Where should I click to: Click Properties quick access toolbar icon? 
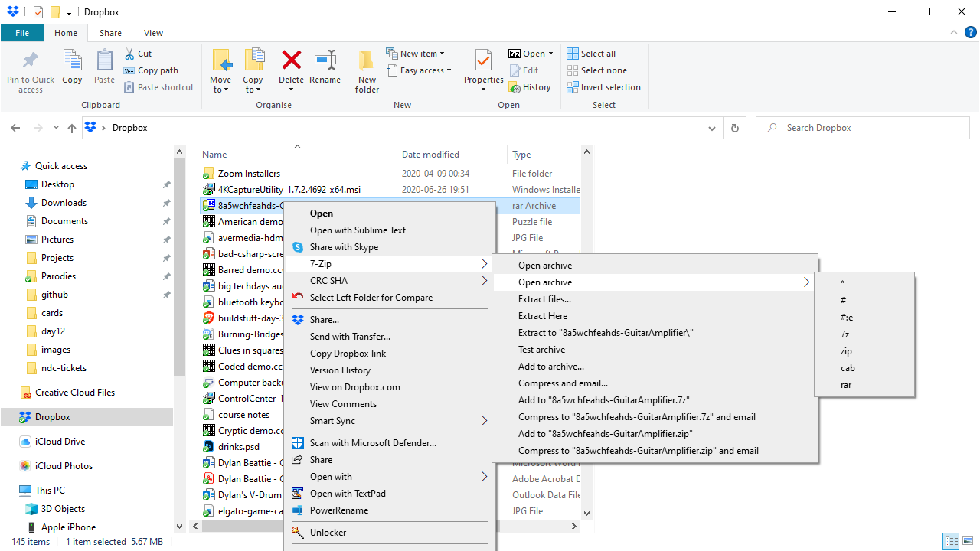tap(38, 12)
